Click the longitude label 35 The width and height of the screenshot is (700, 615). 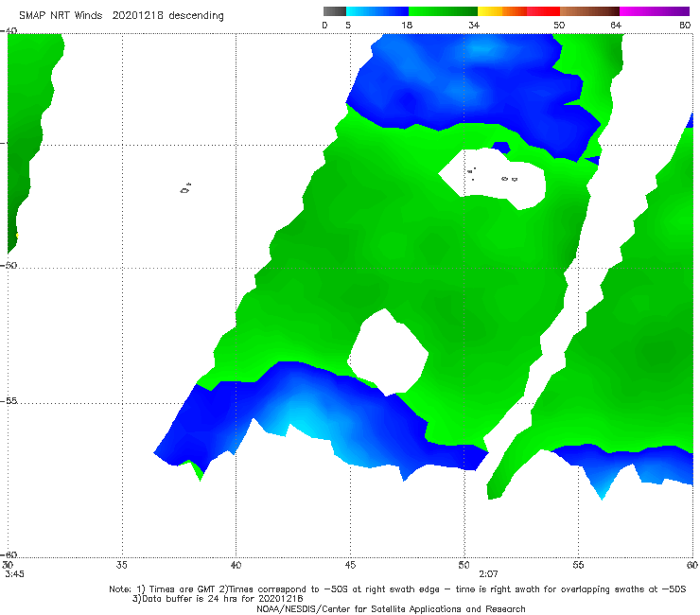tap(122, 565)
